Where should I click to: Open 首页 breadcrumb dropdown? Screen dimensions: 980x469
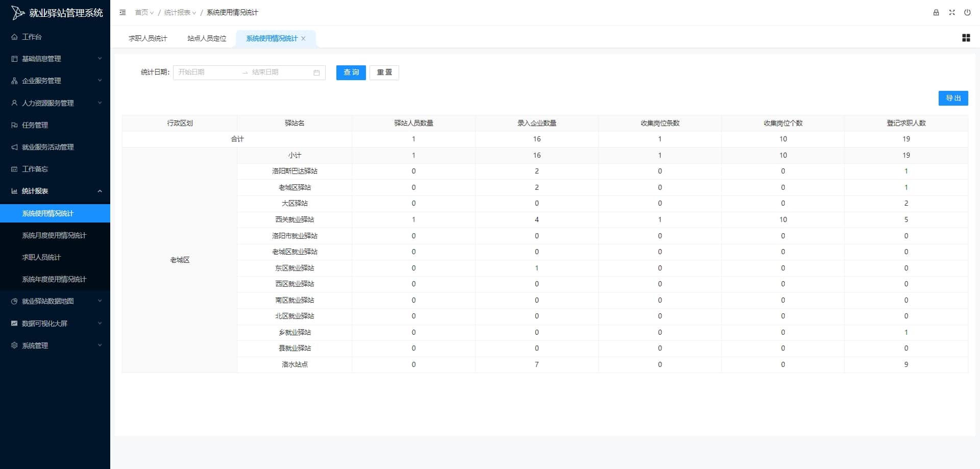point(144,12)
